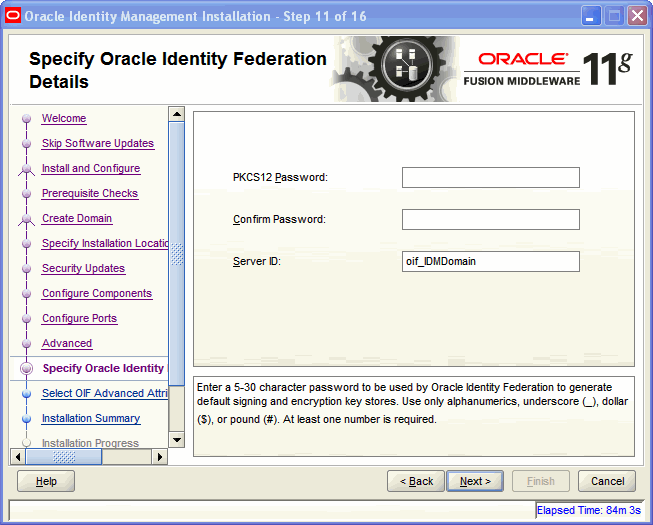The width and height of the screenshot is (653, 525).
Task: Close the installer window
Action: pyautogui.click(x=637, y=16)
